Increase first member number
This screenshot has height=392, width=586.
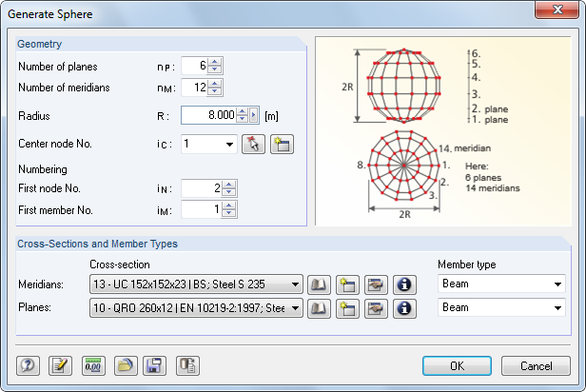pos(228,206)
